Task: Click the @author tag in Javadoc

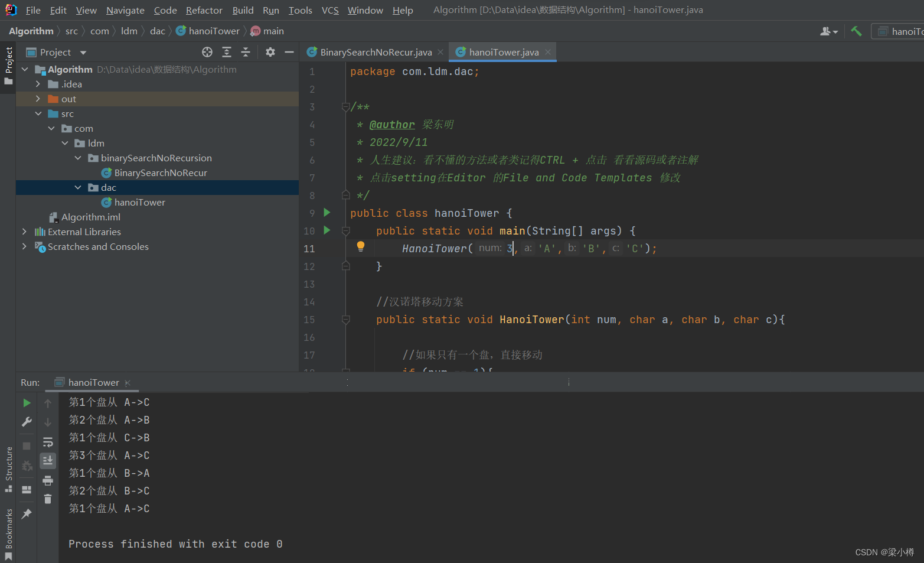Action: [392, 125]
